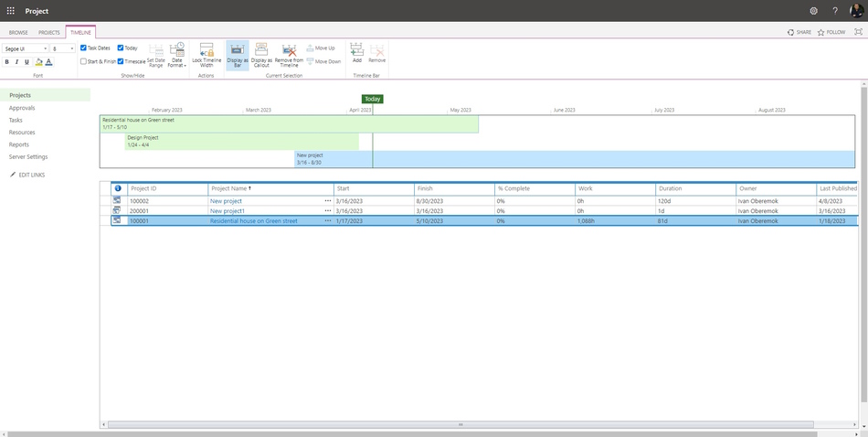This screenshot has width=868, height=437.
Task: Open Approvals in the sidebar
Action: pos(22,108)
